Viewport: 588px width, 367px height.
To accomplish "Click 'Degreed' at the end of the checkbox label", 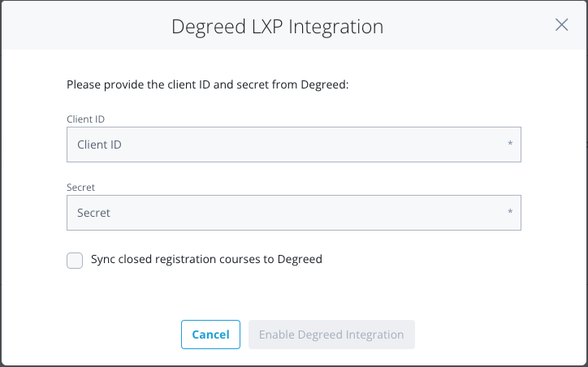I will point(300,259).
